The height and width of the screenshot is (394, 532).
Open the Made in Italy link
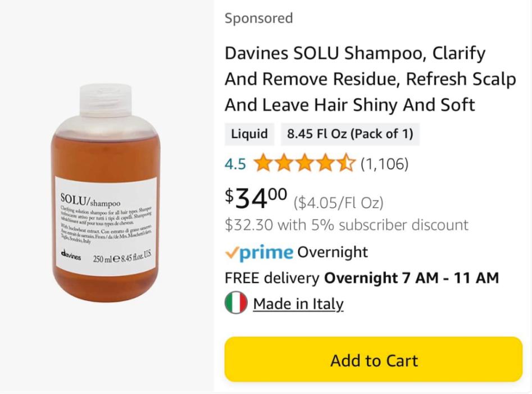[x=298, y=304]
